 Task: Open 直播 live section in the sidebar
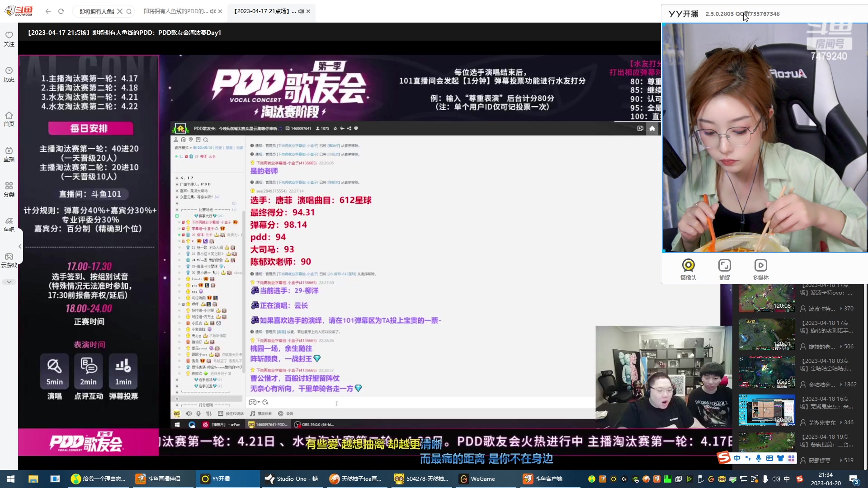pyautogui.click(x=9, y=154)
